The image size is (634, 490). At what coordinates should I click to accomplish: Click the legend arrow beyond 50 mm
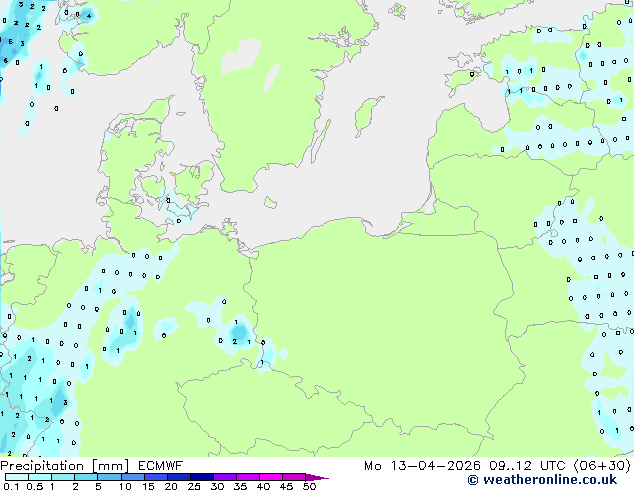click(x=317, y=477)
